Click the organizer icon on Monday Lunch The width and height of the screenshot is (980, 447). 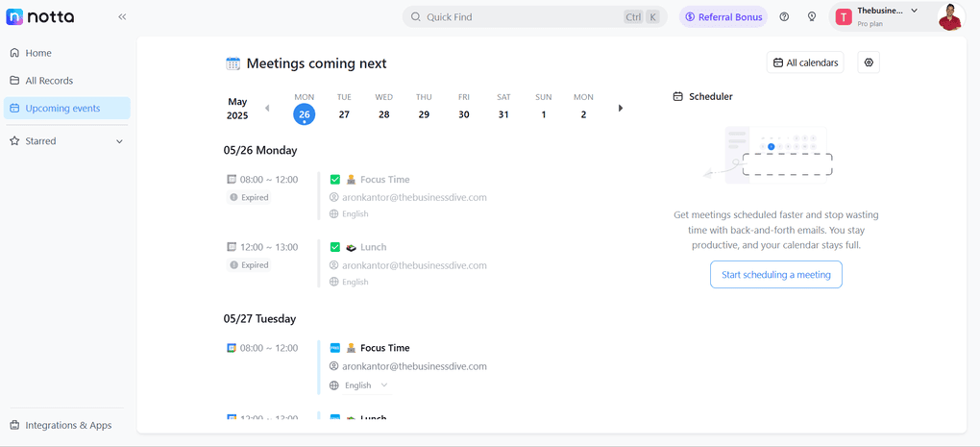pos(333,265)
